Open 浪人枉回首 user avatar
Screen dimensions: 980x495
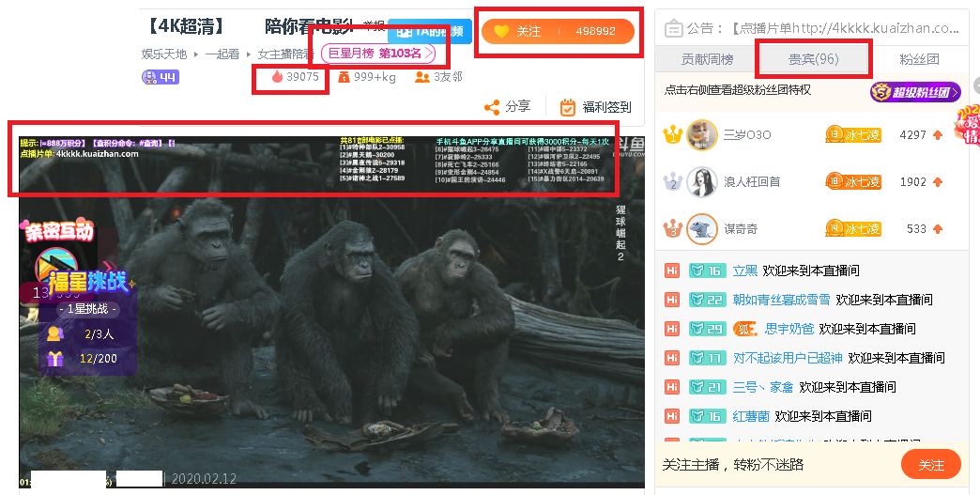(702, 182)
